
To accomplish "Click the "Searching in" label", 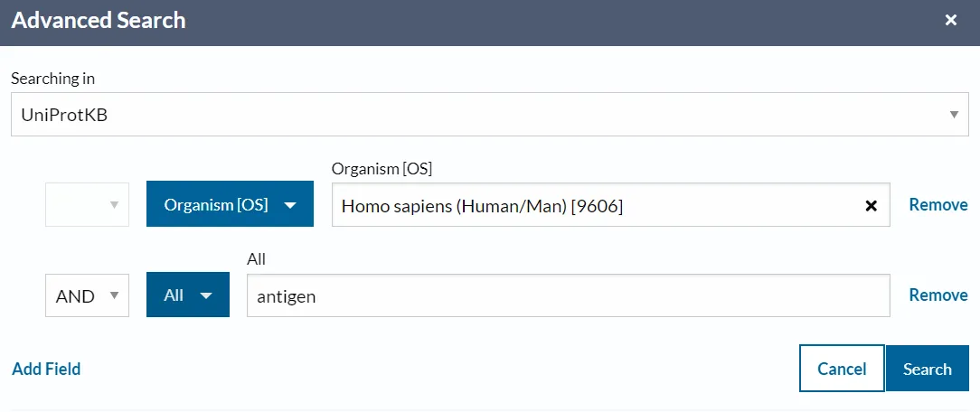I will click(x=52, y=79).
